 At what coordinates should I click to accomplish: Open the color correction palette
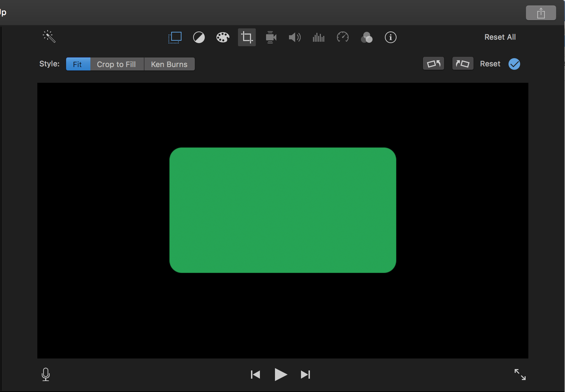coord(223,37)
